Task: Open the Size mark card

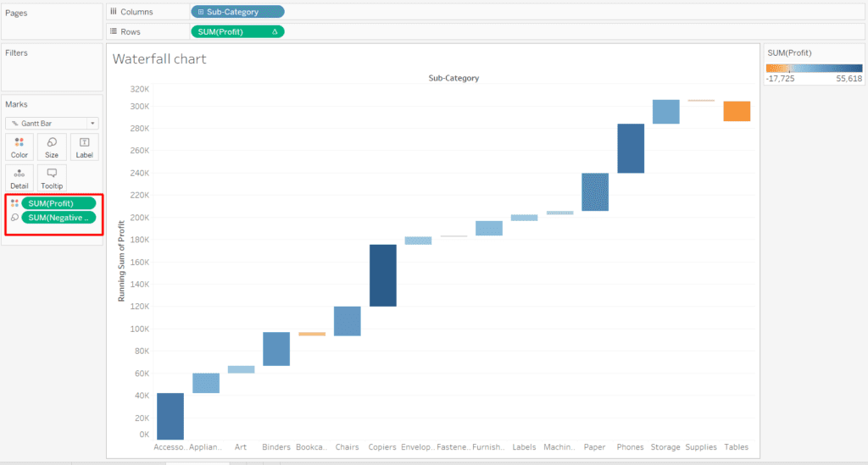Action: [52, 147]
